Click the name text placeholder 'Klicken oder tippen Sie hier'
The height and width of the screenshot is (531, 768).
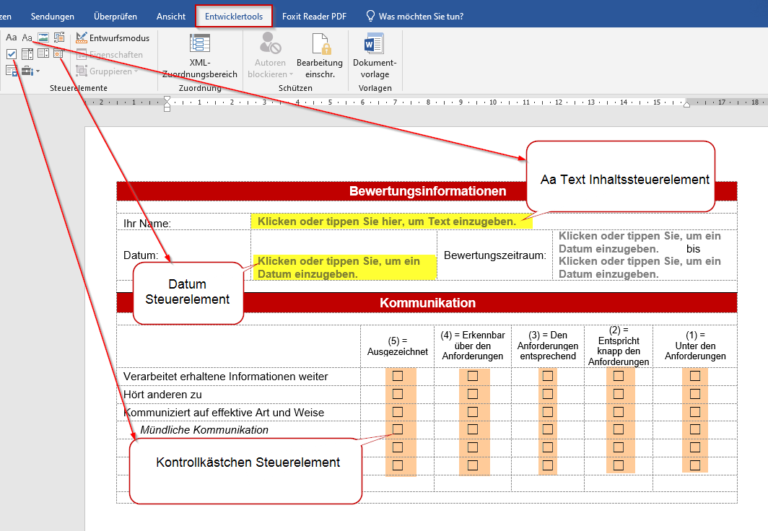[386, 221]
